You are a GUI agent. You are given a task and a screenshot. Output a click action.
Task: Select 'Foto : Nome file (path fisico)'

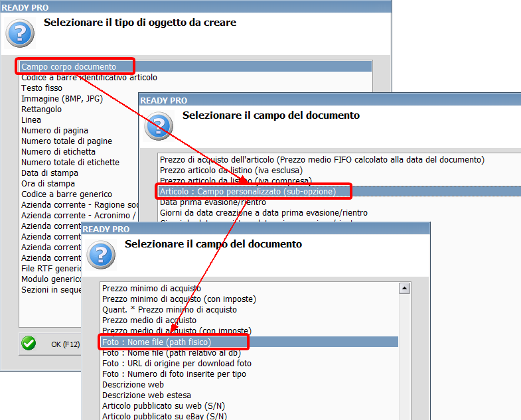pyautogui.click(x=249, y=342)
